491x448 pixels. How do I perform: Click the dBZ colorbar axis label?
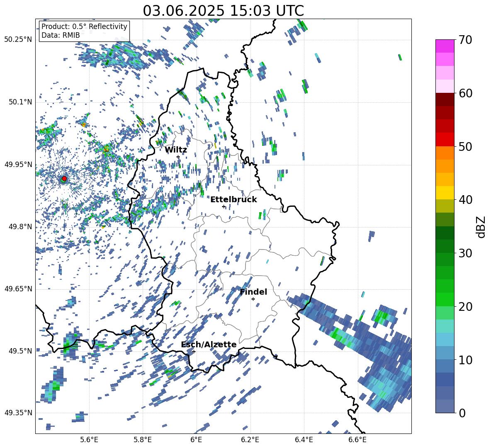[x=481, y=227]
